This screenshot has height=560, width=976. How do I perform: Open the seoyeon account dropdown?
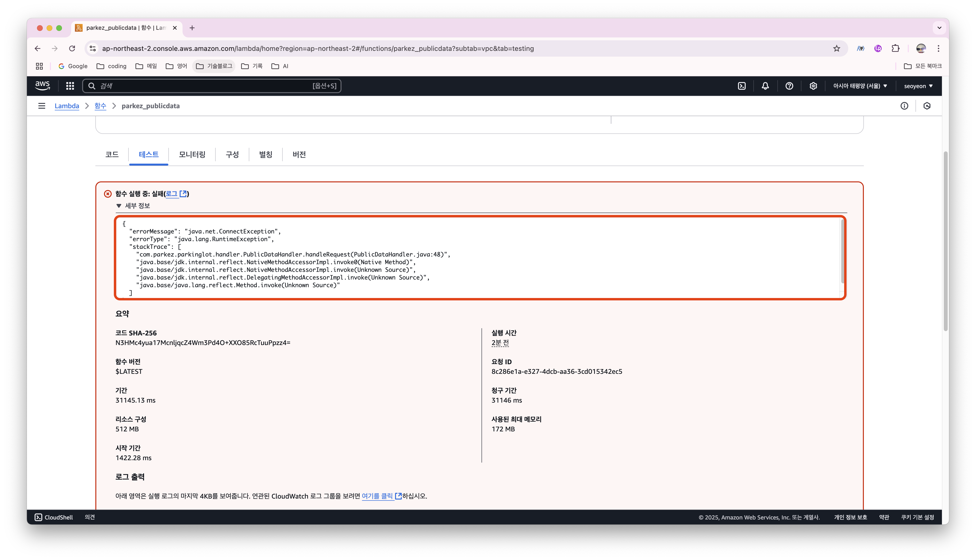918,86
